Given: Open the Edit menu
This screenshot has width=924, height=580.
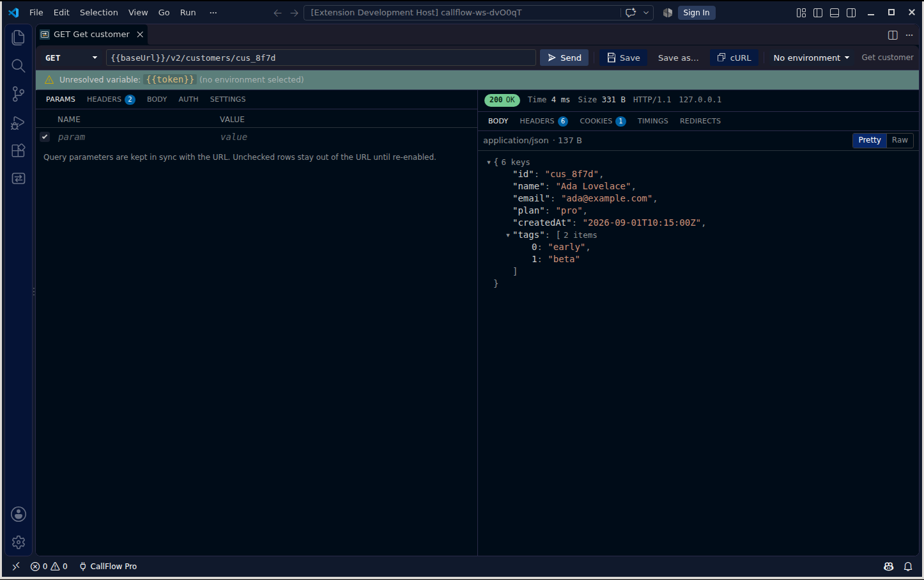Looking at the screenshot, I should coord(61,13).
